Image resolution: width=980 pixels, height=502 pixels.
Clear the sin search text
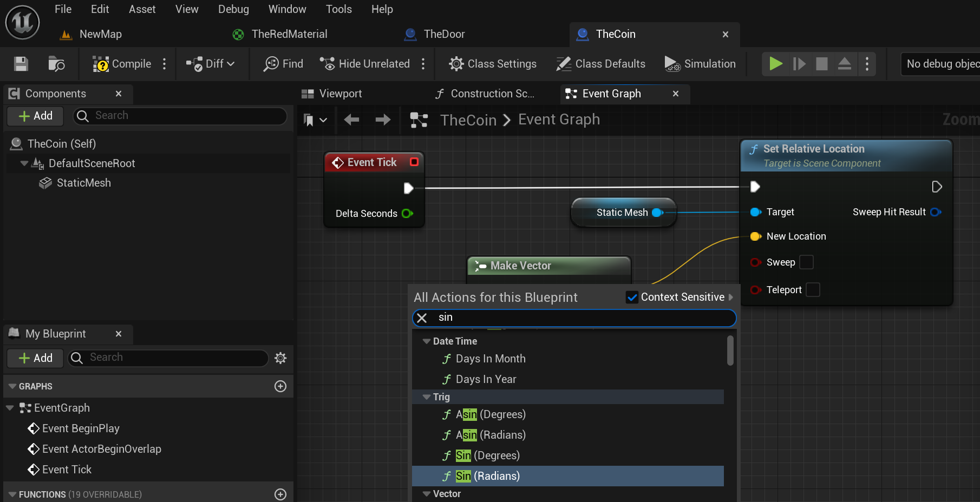tap(422, 318)
